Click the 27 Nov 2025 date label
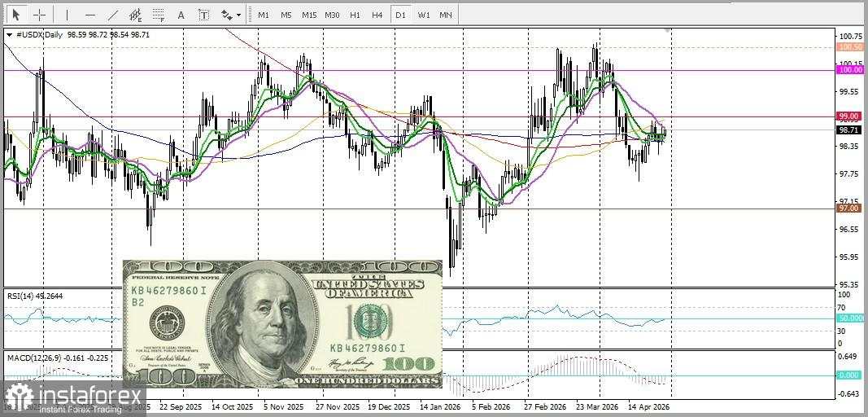 [337, 407]
